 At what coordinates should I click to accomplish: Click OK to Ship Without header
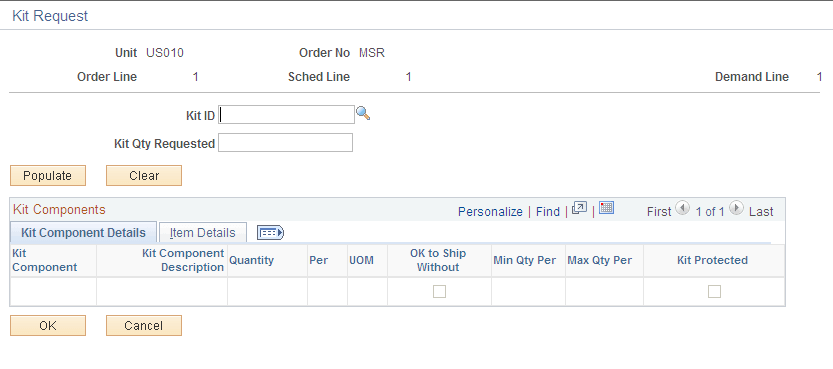pos(438,261)
